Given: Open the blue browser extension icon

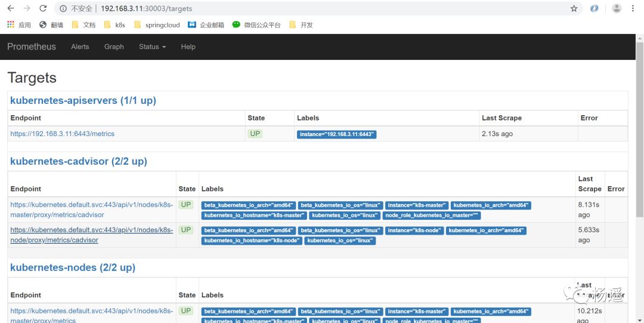Looking at the screenshot, I should coord(594,8).
